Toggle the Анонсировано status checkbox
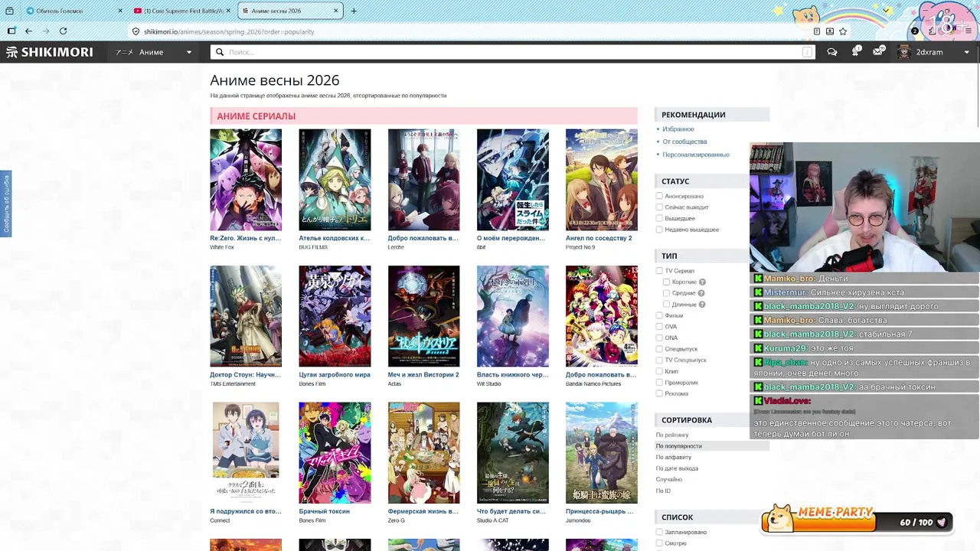The width and height of the screenshot is (980, 551). [x=659, y=196]
